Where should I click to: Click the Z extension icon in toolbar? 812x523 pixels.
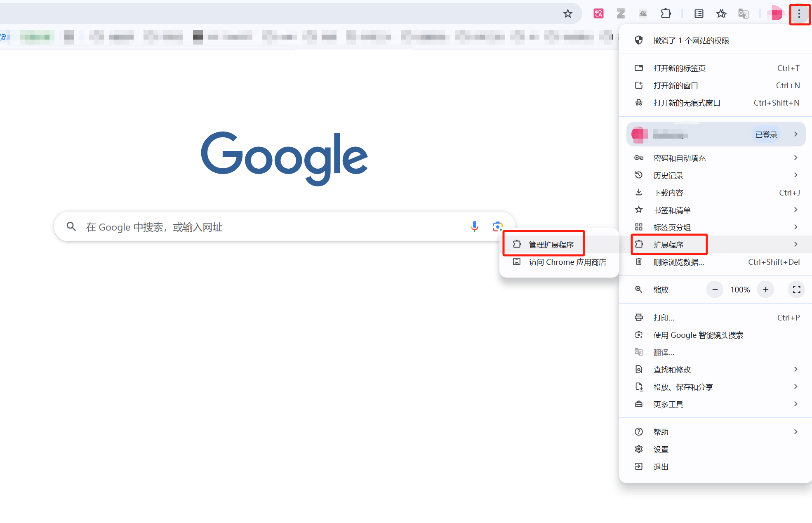coord(621,14)
